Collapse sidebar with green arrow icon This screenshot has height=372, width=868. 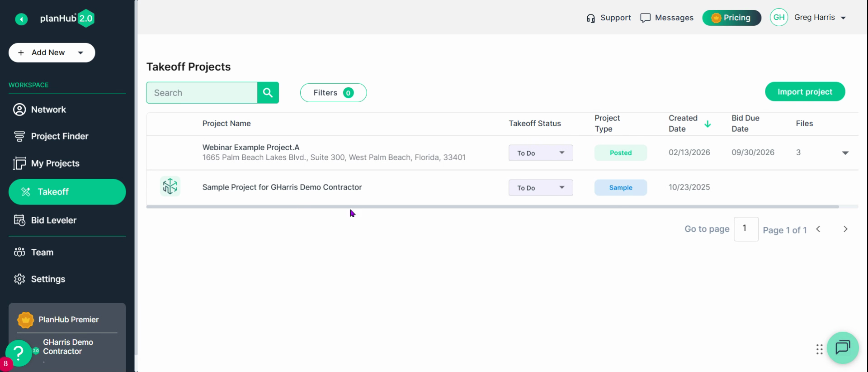pyautogui.click(x=21, y=19)
